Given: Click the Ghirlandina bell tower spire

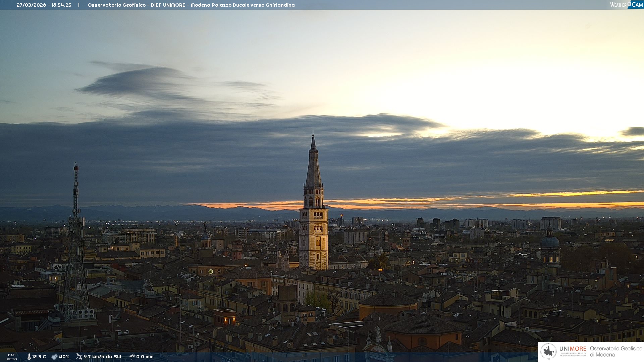Looking at the screenshot, I should point(313,168).
